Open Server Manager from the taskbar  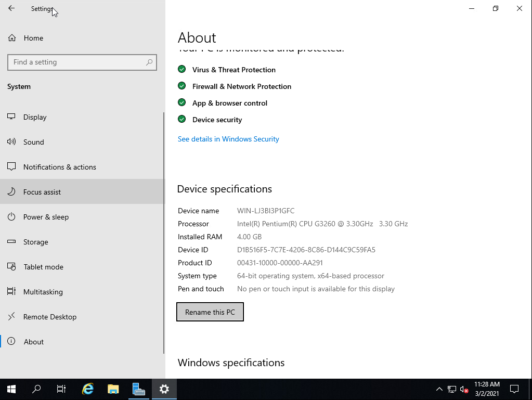click(138, 389)
